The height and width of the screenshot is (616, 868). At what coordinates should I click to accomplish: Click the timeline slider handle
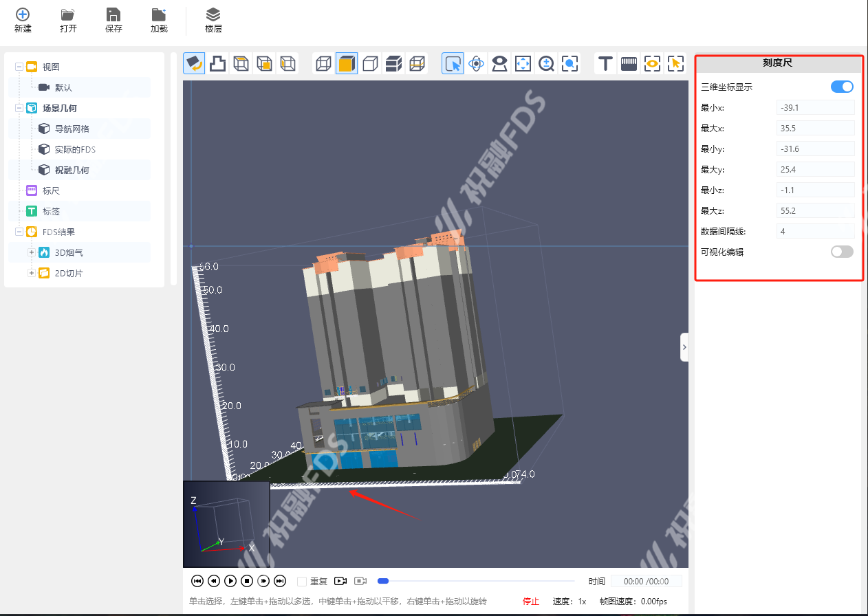(383, 582)
